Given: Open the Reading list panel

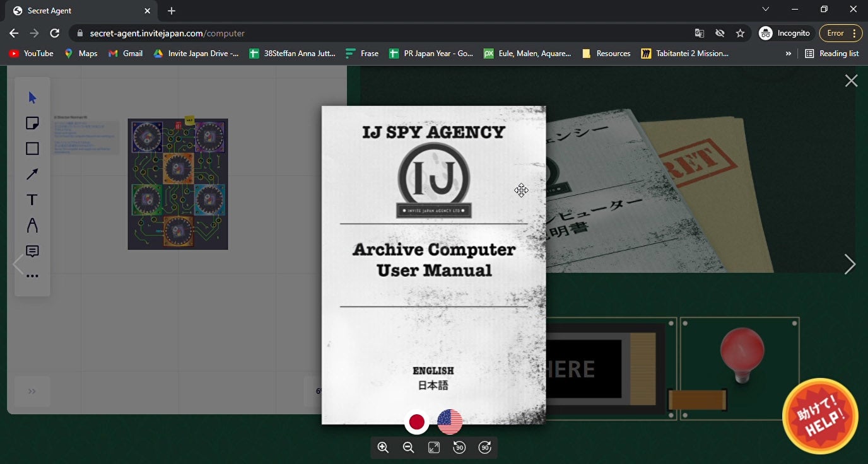Looking at the screenshot, I should pos(832,54).
